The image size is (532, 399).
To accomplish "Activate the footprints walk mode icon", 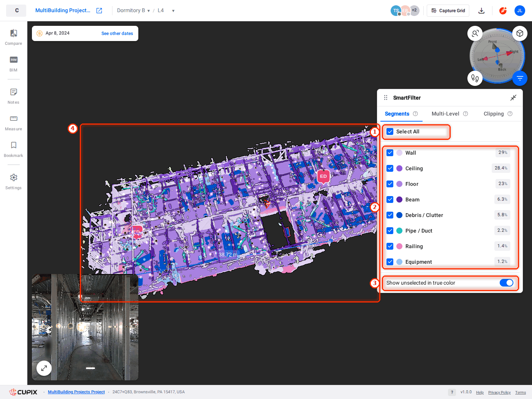I will (475, 78).
